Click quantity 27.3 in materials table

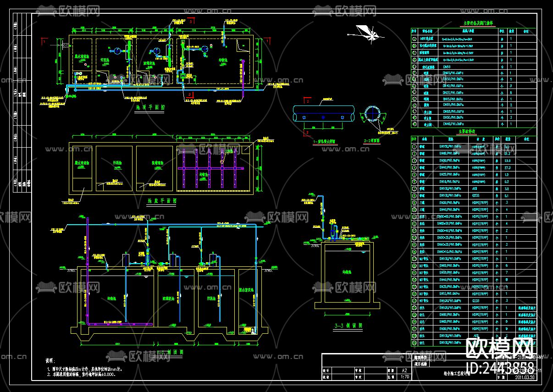click(507, 168)
